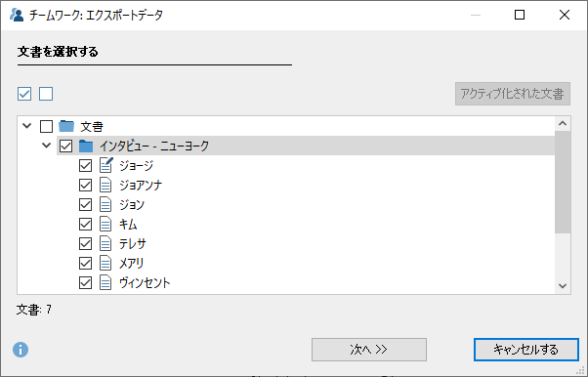This screenshot has width=588, height=377.
Task: Click the 次へ >> button
Action: pos(369,350)
